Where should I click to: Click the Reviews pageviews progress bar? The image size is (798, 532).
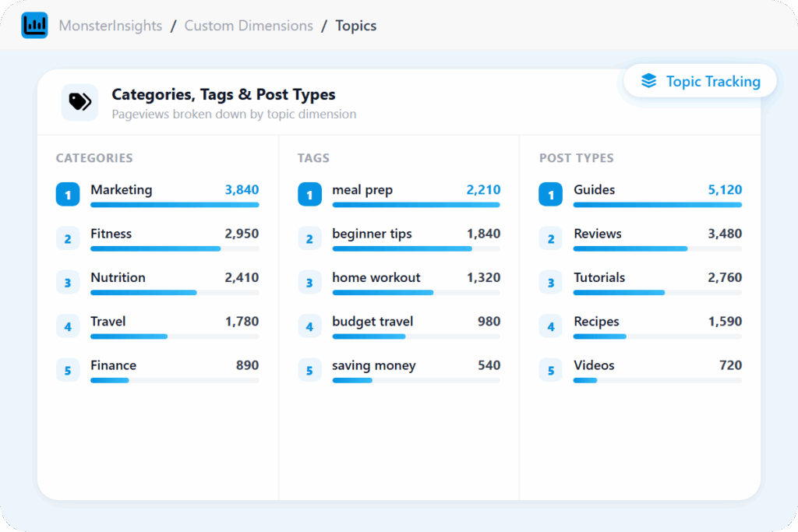click(x=657, y=248)
